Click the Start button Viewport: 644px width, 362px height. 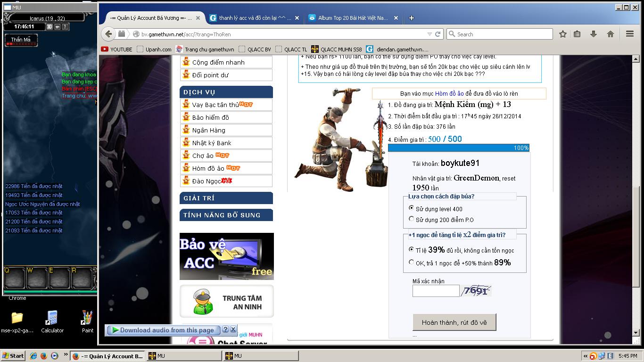pyautogui.click(x=13, y=356)
